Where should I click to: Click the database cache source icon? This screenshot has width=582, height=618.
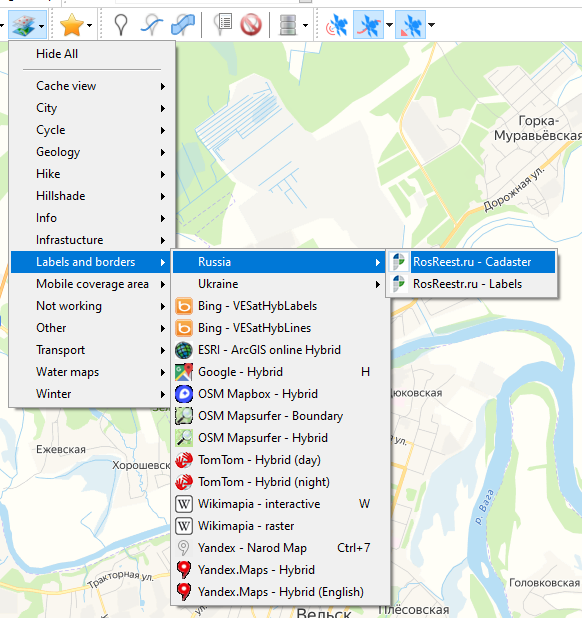pyautogui.click(x=288, y=25)
